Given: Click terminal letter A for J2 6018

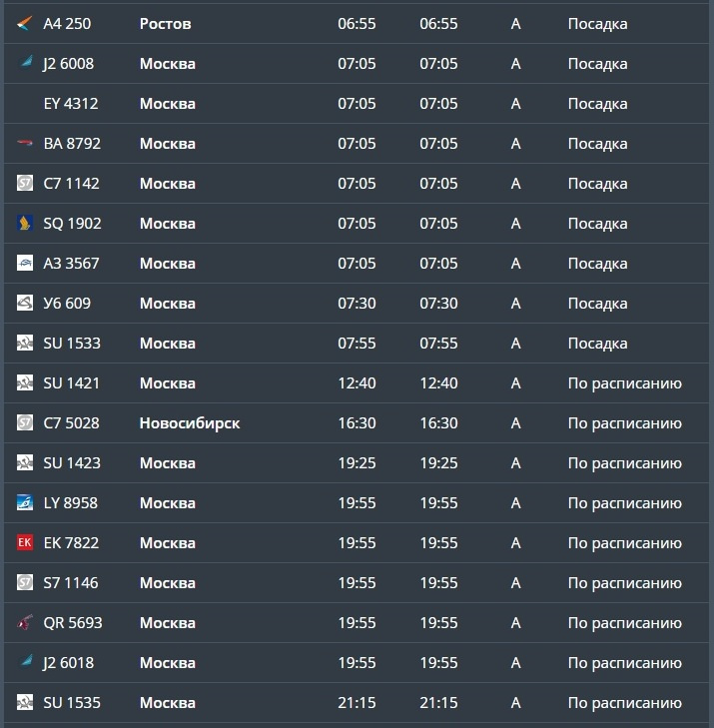Looking at the screenshot, I should coord(515,662).
